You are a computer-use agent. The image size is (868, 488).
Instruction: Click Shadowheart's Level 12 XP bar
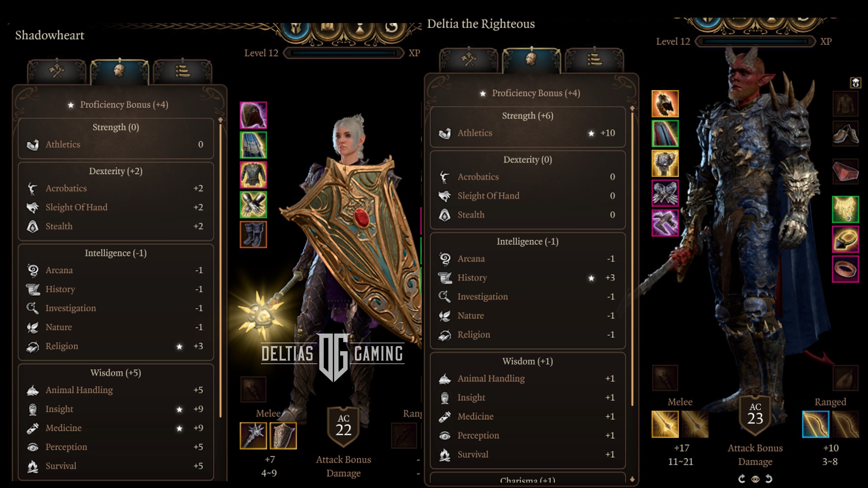(x=344, y=53)
